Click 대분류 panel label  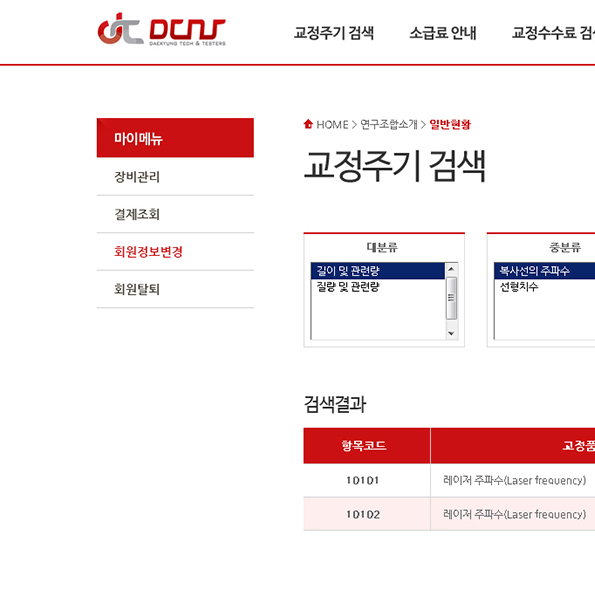(382, 247)
